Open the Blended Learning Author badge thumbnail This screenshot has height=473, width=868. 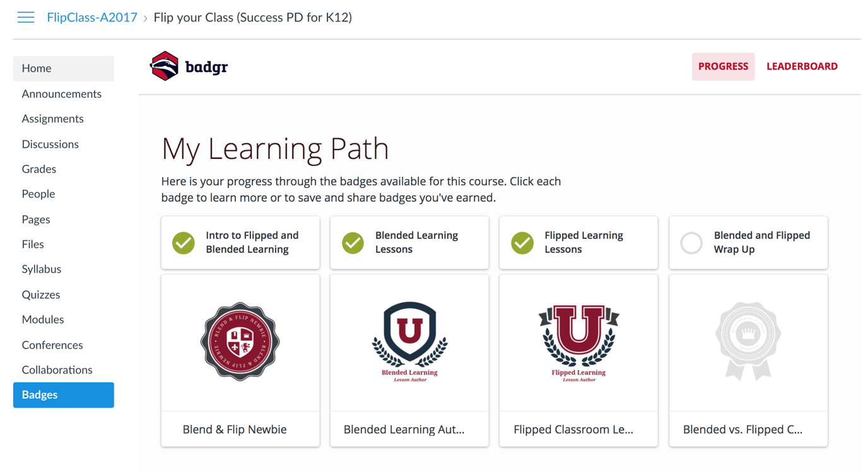point(409,342)
